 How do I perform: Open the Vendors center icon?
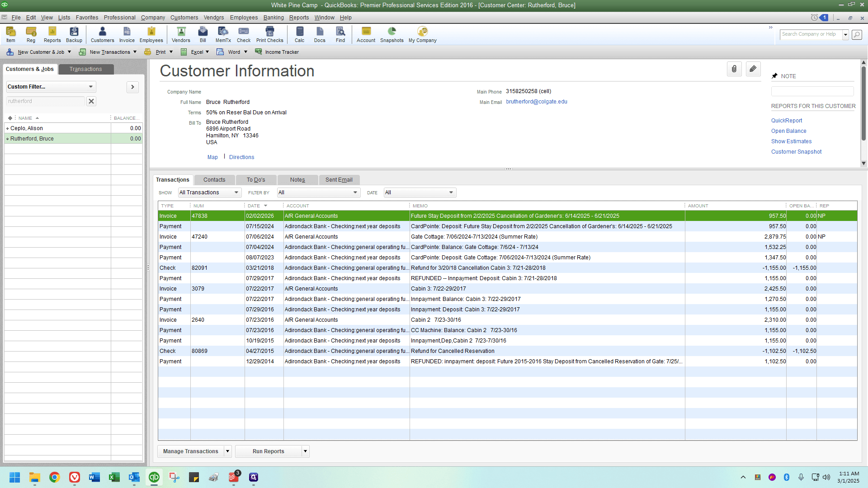coord(181,34)
